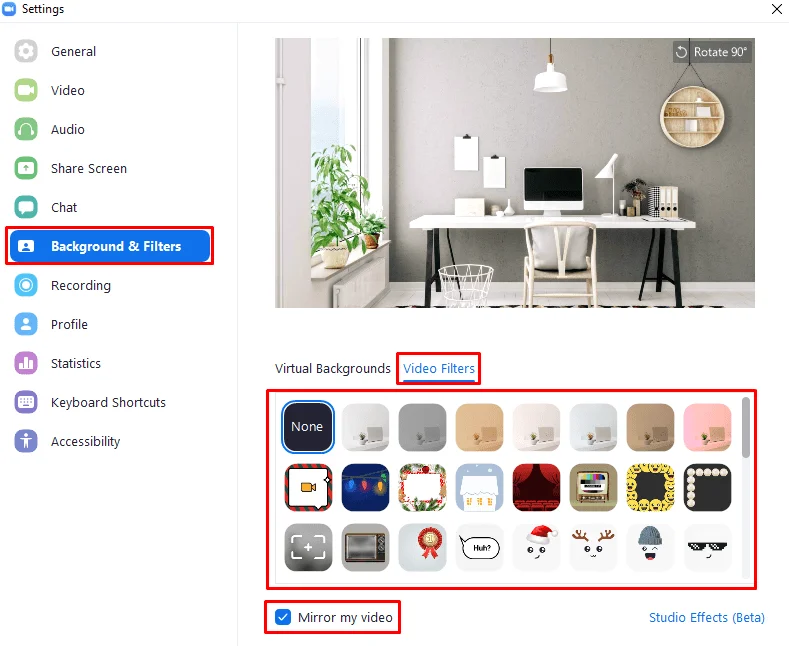Select the red theater curtain frame filter

pyautogui.click(x=536, y=487)
